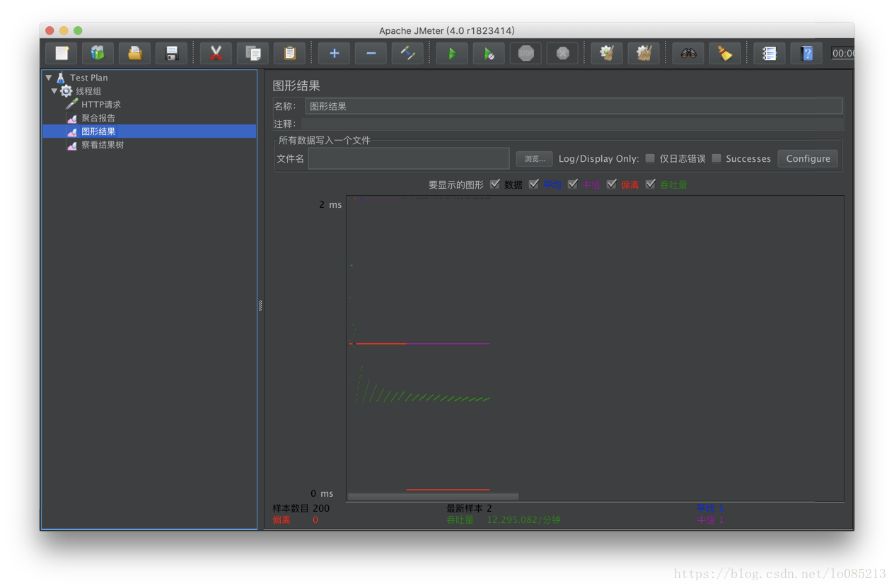Search tree with binoculars icon

688,53
